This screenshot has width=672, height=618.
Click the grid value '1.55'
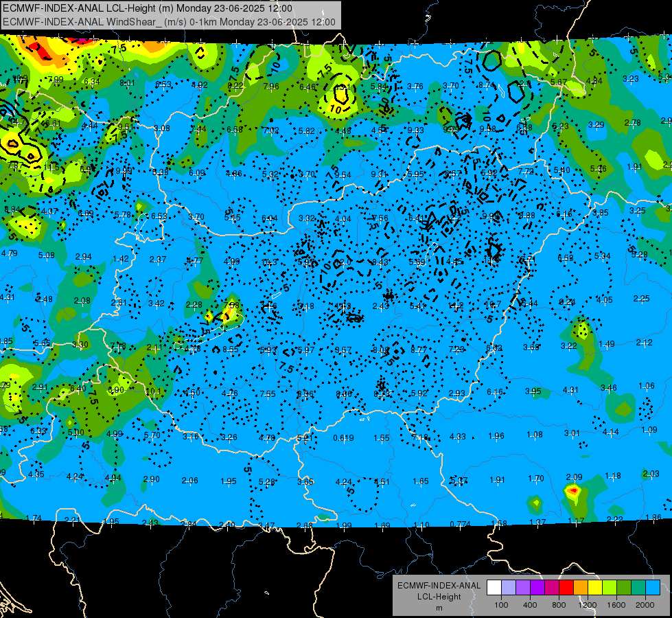tap(382, 438)
